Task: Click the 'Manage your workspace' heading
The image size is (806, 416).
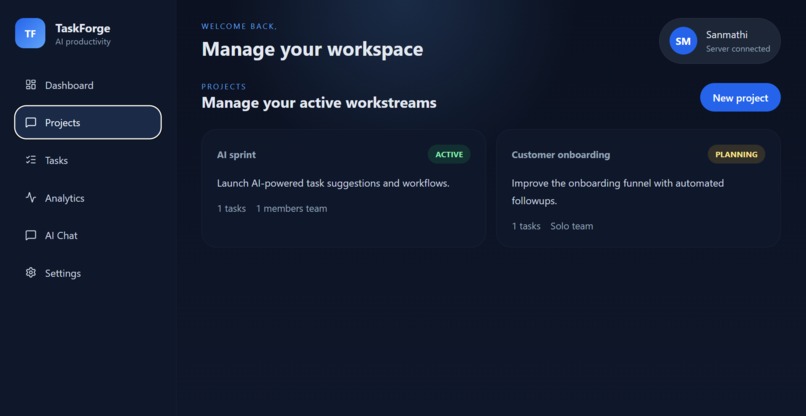Action: (313, 49)
